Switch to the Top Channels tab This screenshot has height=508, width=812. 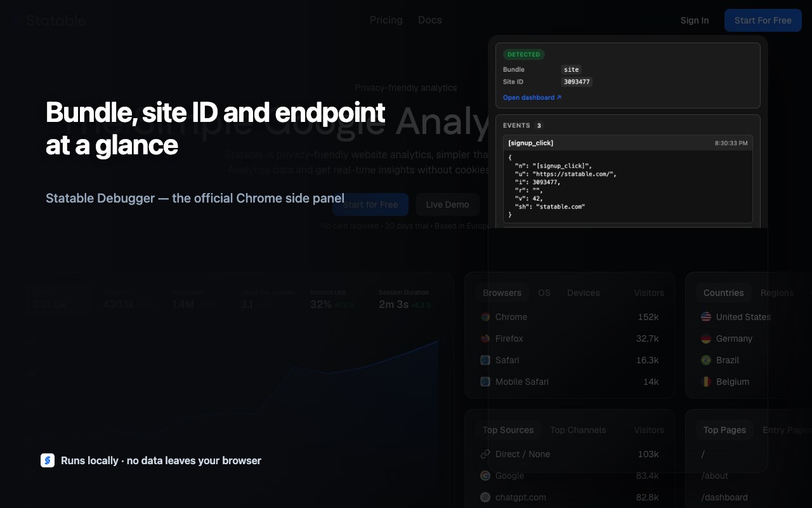coord(578,430)
